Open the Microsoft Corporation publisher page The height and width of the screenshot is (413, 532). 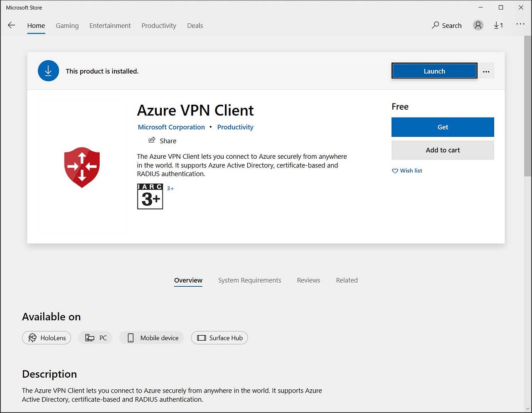pos(171,127)
